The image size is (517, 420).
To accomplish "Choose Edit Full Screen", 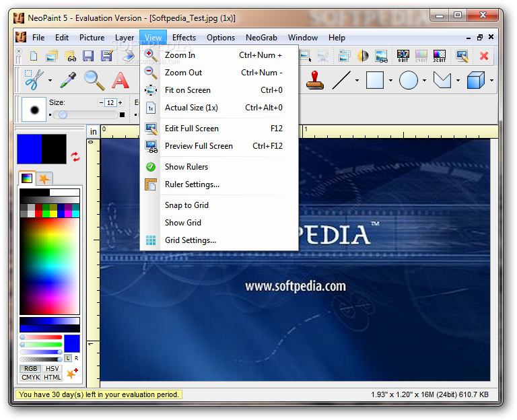I will [x=219, y=129].
